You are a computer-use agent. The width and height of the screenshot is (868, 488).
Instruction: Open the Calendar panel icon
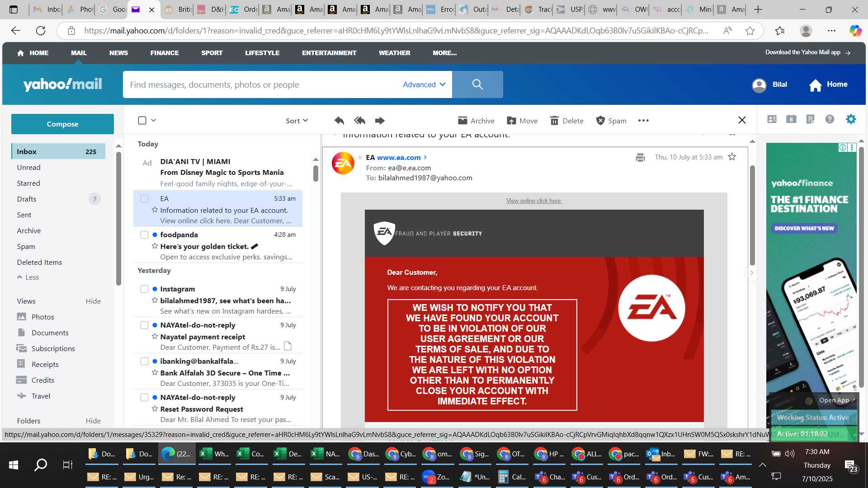click(791, 119)
